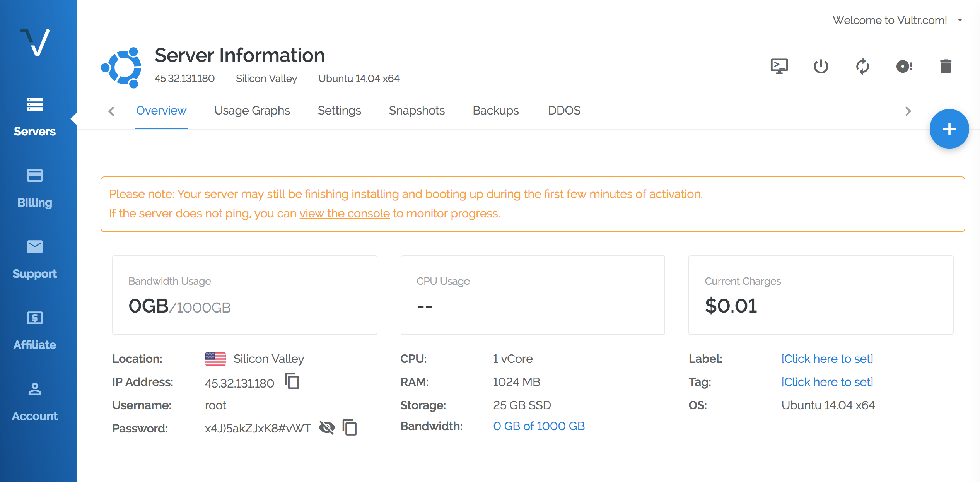The height and width of the screenshot is (482, 980).
Task: Click the header text Ubuntu 14.04 x64
Action: point(359,79)
